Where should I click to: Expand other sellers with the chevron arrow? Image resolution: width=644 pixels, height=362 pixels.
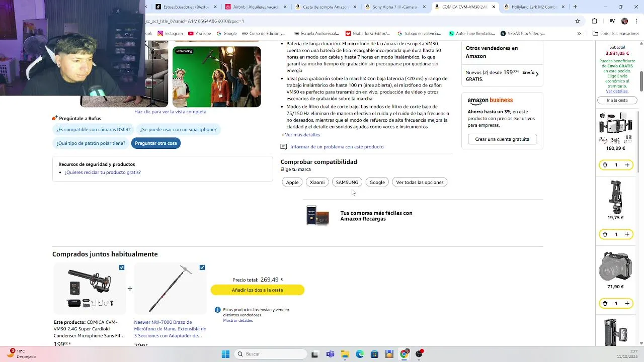pyautogui.click(x=537, y=74)
